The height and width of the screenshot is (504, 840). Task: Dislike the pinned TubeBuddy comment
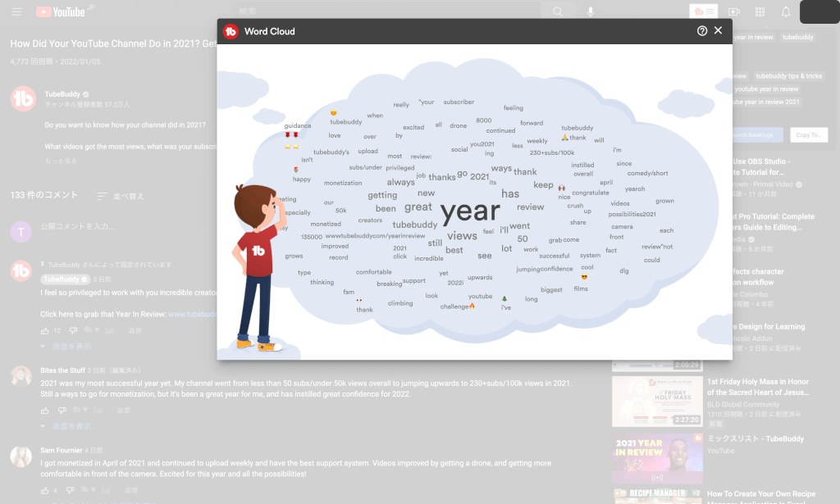pos(73,330)
